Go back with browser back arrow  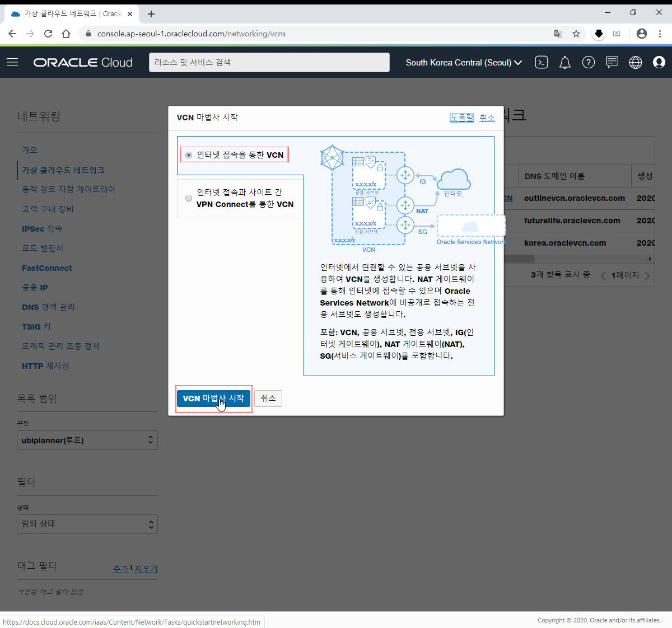click(x=12, y=34)
